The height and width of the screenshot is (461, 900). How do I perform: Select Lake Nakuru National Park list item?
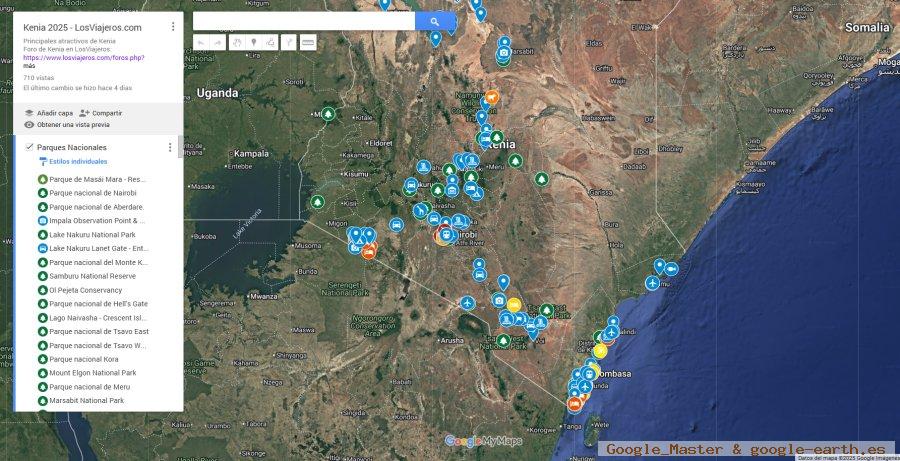click(87, 234)
